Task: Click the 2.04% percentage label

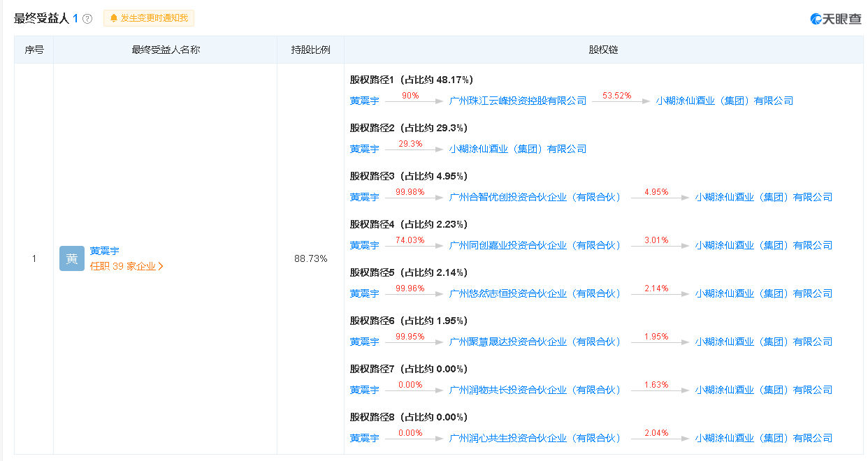Action: tap(656, 432)
